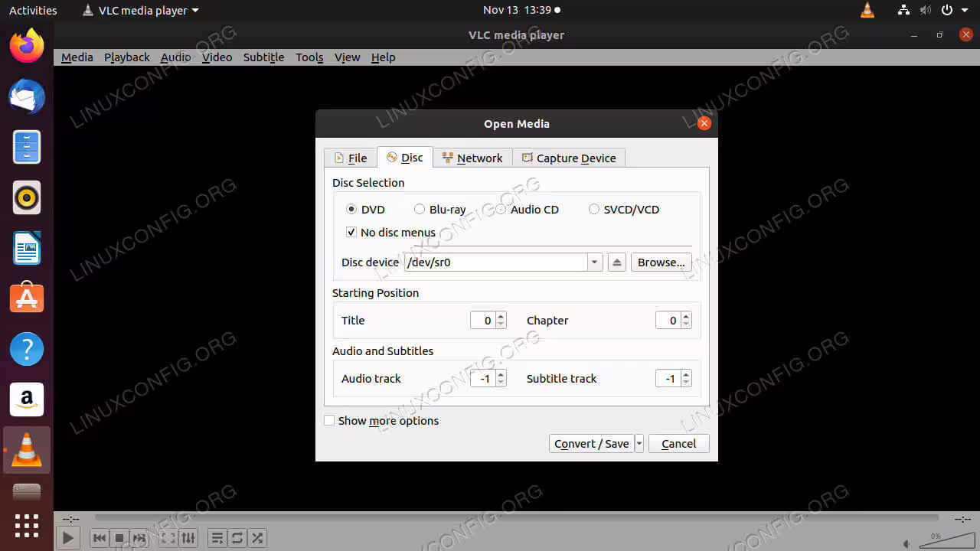Image resolution: width=980 pixels, height=551 pixels.
Task: Click the Disc device text field
Action: coord(495,262)
